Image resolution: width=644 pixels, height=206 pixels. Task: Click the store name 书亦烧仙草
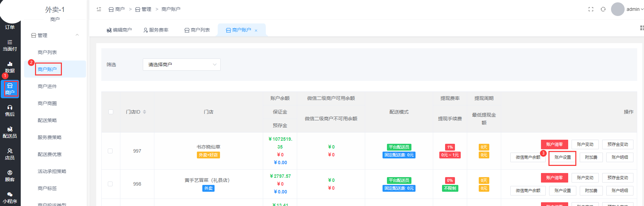pyautogui.click(x=208, y=147)
